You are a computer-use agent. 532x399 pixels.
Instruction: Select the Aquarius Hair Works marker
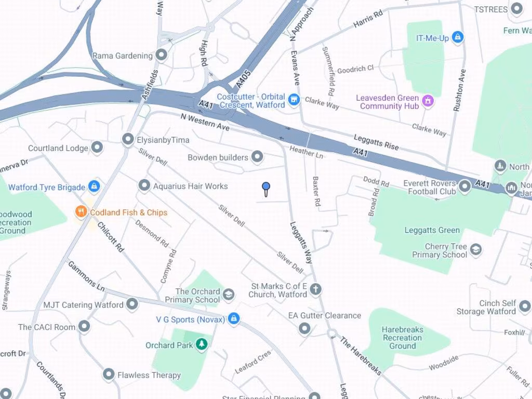144,185
